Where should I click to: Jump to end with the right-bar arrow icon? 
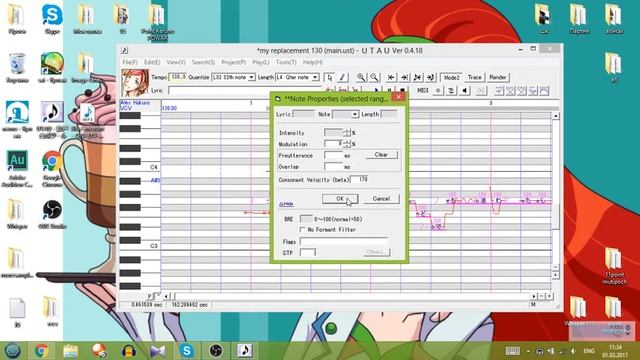[x=404, y=77]
